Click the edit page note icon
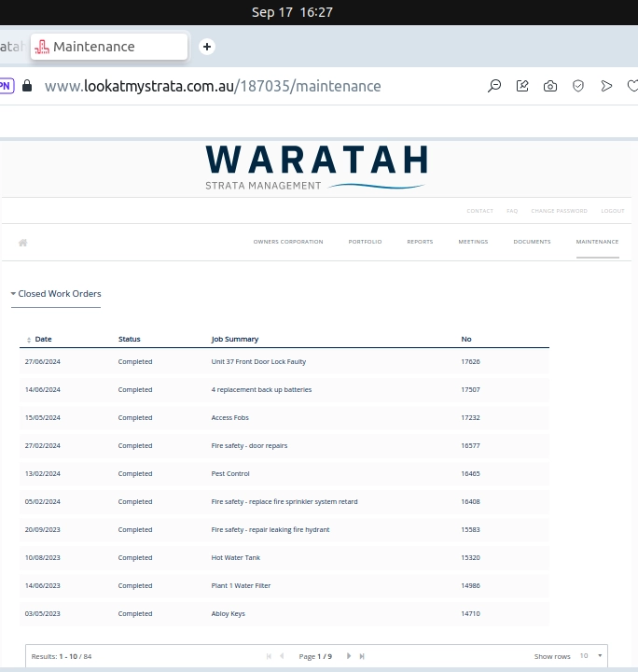The width and height of the screenshot is (638, 672). (522, 86)
